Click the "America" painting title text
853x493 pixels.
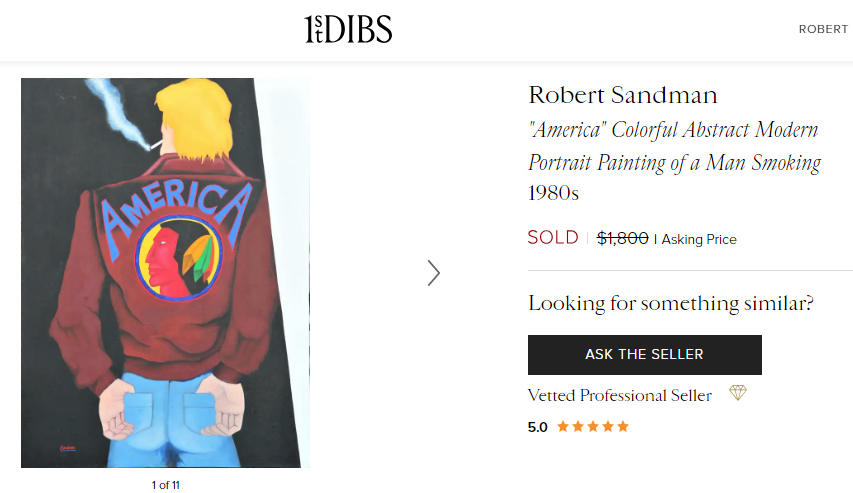click(674, 146)
